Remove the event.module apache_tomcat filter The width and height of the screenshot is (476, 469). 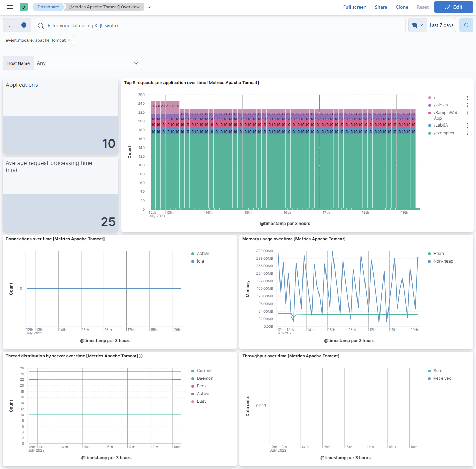pyautogui.click(x=69, y=40)
